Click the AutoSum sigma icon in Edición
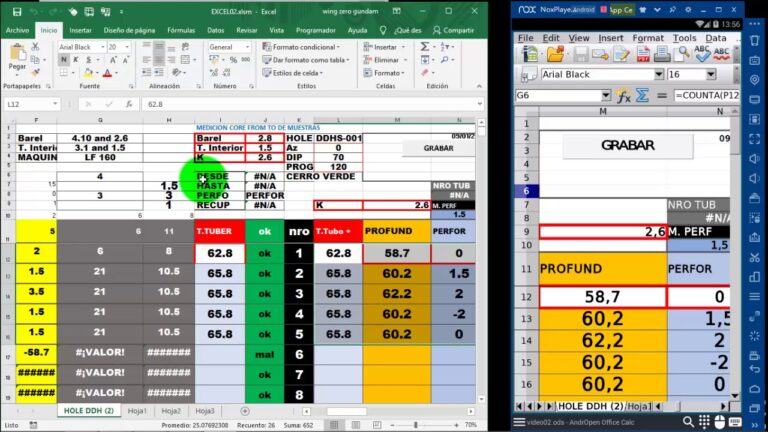 [x=425, y=47]
